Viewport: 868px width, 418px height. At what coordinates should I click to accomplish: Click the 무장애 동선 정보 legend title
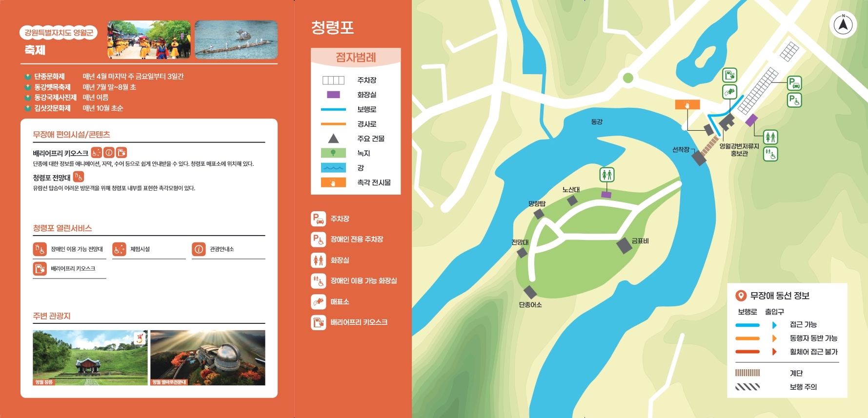[780, 296]
